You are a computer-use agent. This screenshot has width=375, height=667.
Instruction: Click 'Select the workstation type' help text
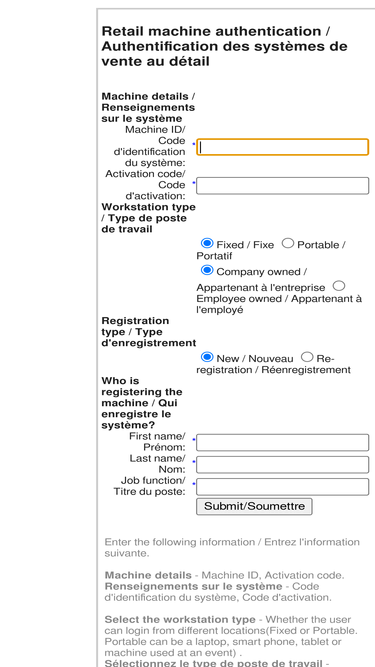(180, 619)
